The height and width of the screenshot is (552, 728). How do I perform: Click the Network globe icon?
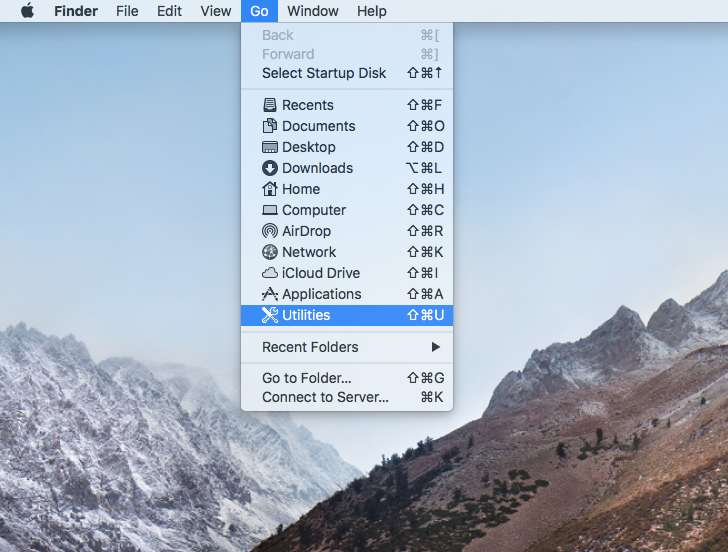[270, 252]
